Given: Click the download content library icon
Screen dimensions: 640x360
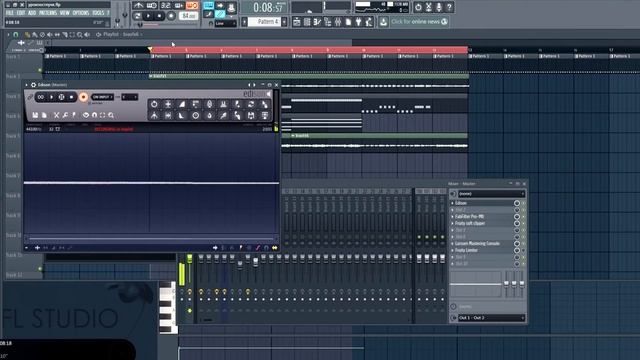Looking at the screenshot, I should pyautogui.click(x=383, y=22).
